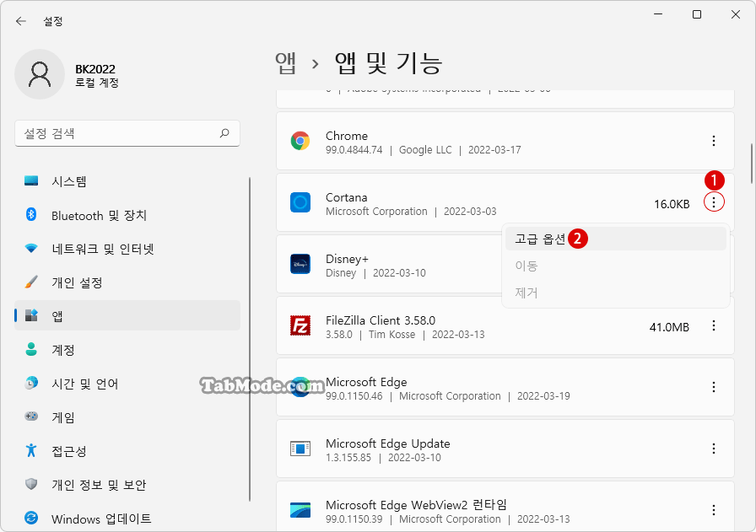This screenshot has height=532, width=756.
Task: Click the paintbrush personalization icon
Action: coord(31,282)
